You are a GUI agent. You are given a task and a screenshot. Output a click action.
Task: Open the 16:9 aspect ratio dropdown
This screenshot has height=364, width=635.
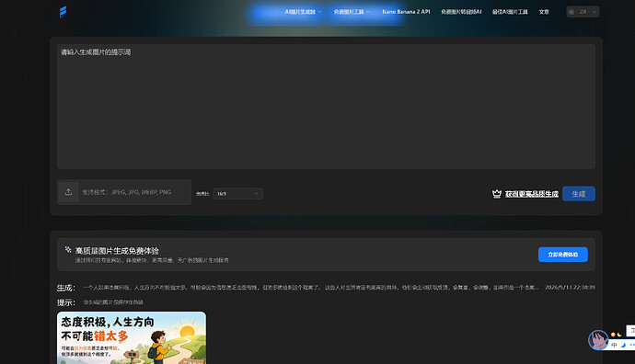coord(237,194)
